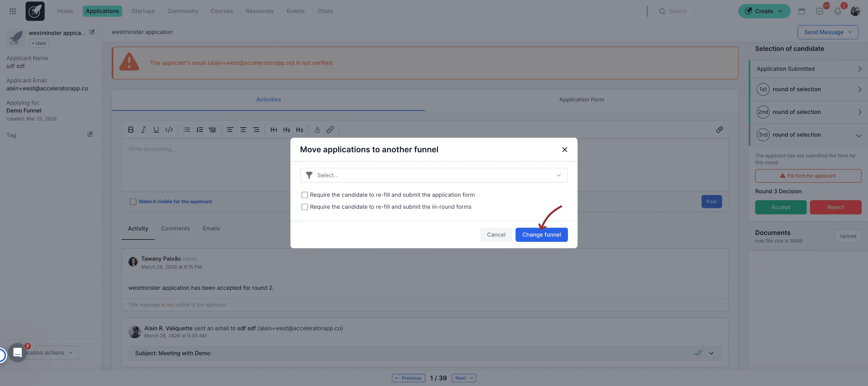
Task: Open the Emails tab in the activity section
Action: [211, 228]
